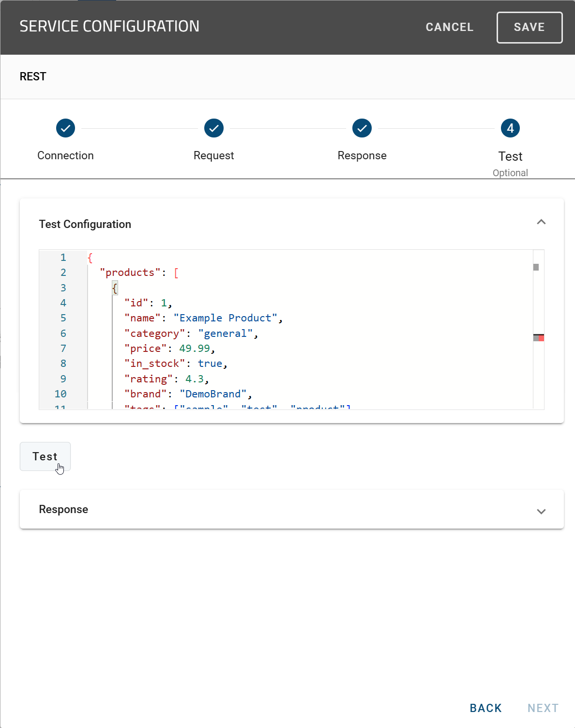Open the Response panel chevron

[541, 512]
